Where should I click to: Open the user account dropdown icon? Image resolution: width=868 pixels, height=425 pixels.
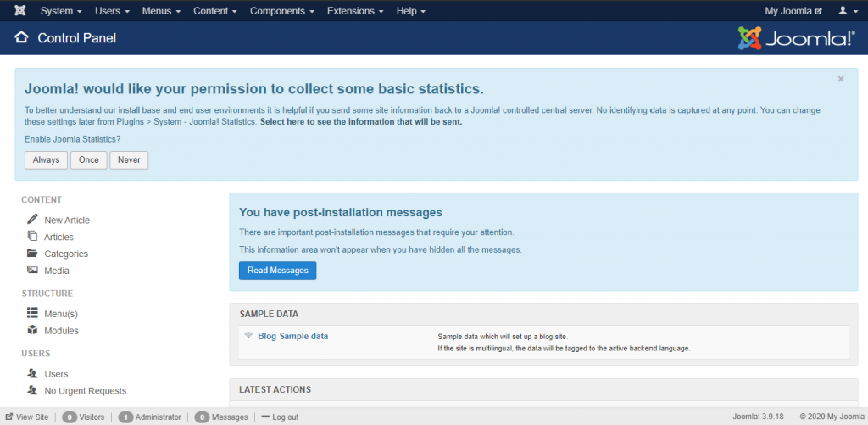pyautogui.click(x=847, y=10)
